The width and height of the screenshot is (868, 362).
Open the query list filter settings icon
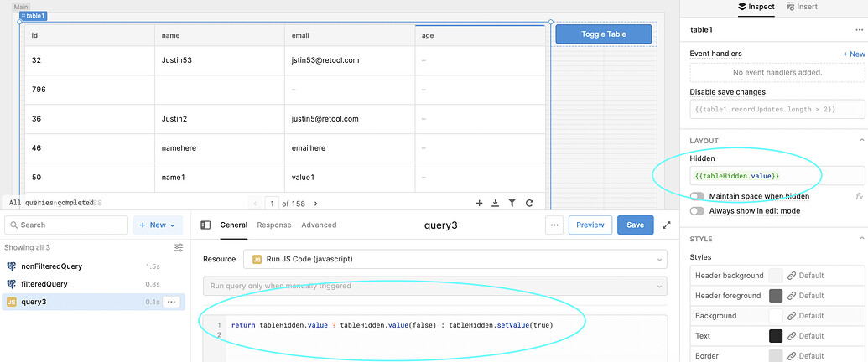click(179, 247)
